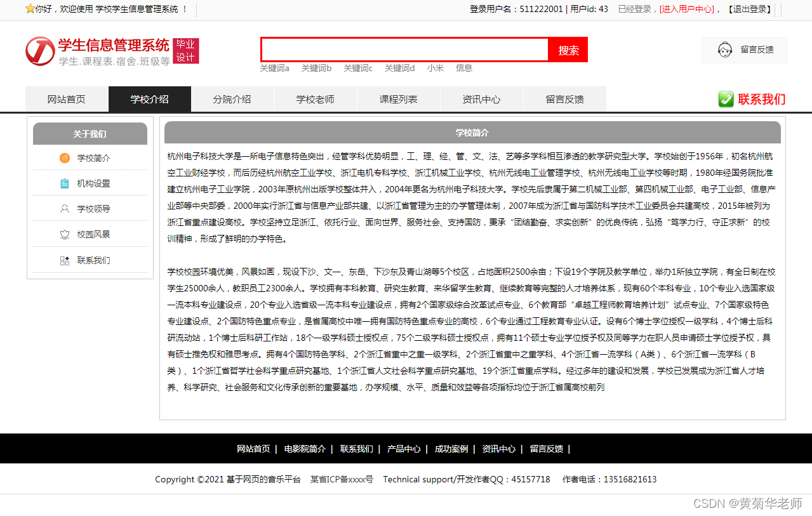Focus the search text input box
This screenshot has width=812, height=516.
[x=404, y=50]
